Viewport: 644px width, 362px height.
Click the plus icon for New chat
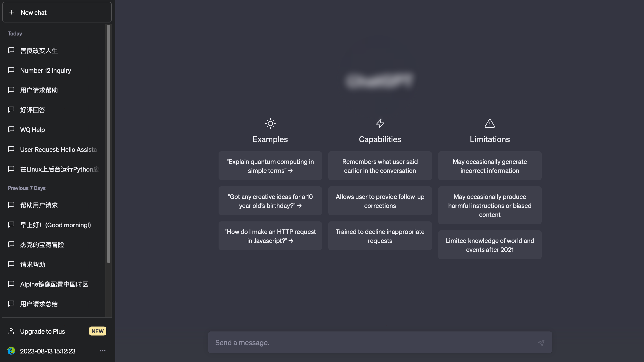tap(11, 12)
